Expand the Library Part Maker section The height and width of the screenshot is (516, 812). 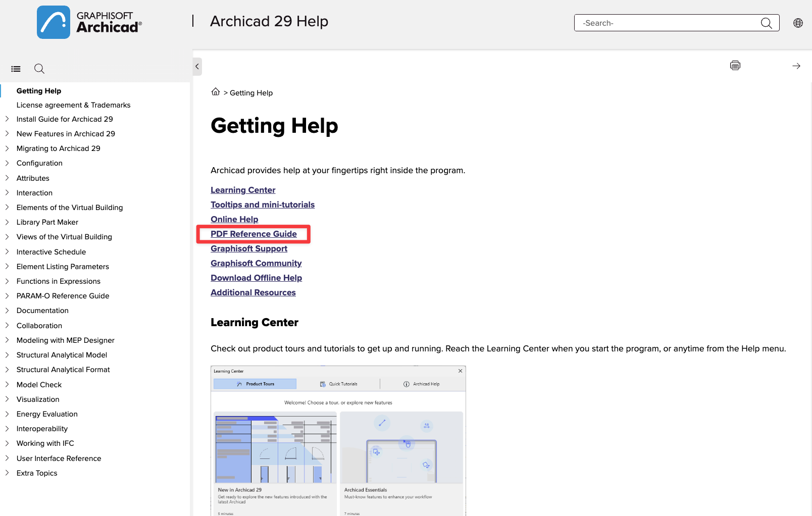(7, 222)
